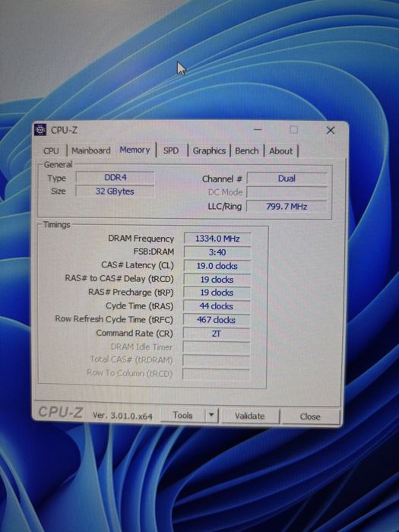Open the CPU tab

(x=51, y=151)
